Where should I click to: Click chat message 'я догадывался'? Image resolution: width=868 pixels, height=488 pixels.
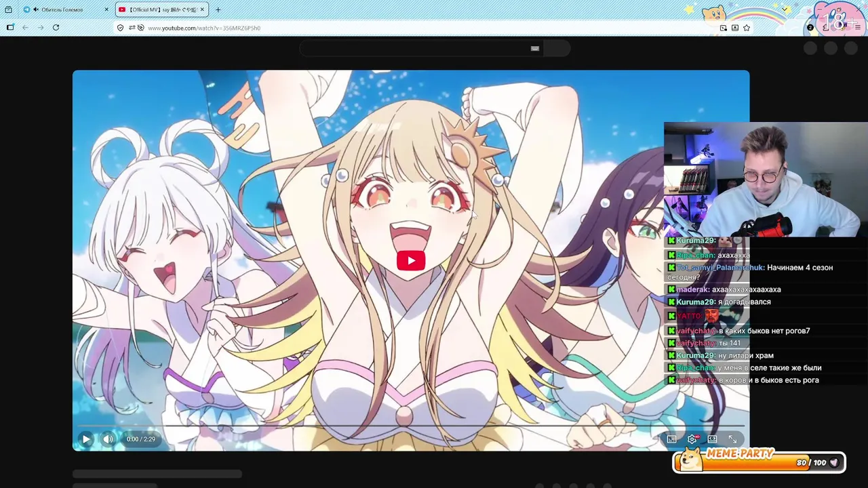click(744, 302)
